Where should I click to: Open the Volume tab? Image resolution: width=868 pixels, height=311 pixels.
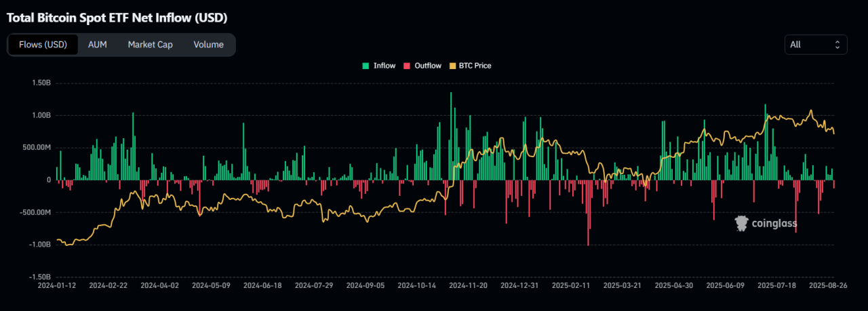pos(208,45)
